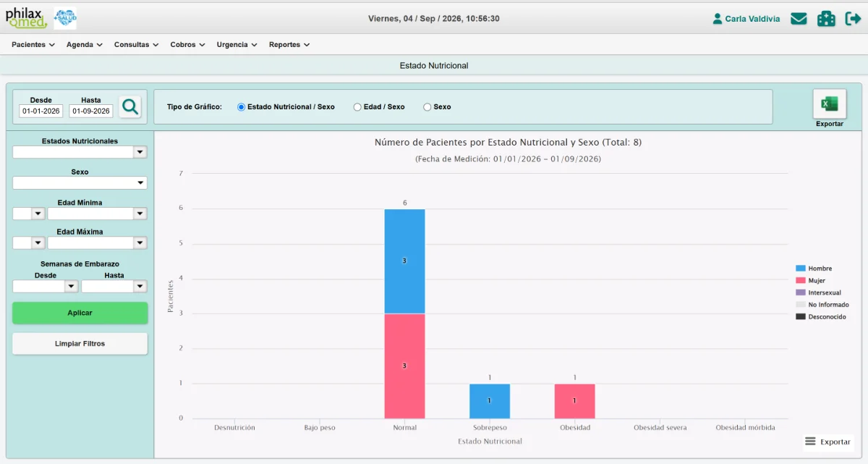Screen dimensions: 868x464
Task: Click the blue Sobrepeso bar
Action: [x=490, y=401]
